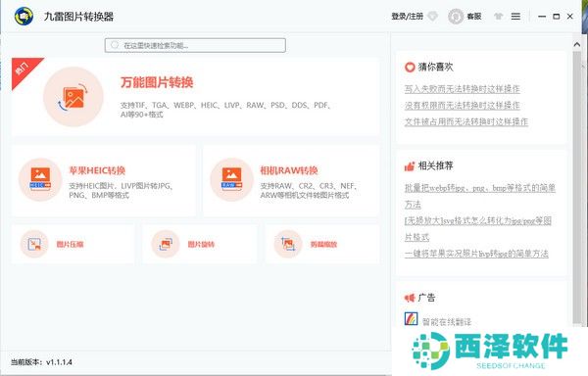This screenshot has width=588, height=376.
Task: Select the 万能图片转换 title
Action: pos(157,82)
